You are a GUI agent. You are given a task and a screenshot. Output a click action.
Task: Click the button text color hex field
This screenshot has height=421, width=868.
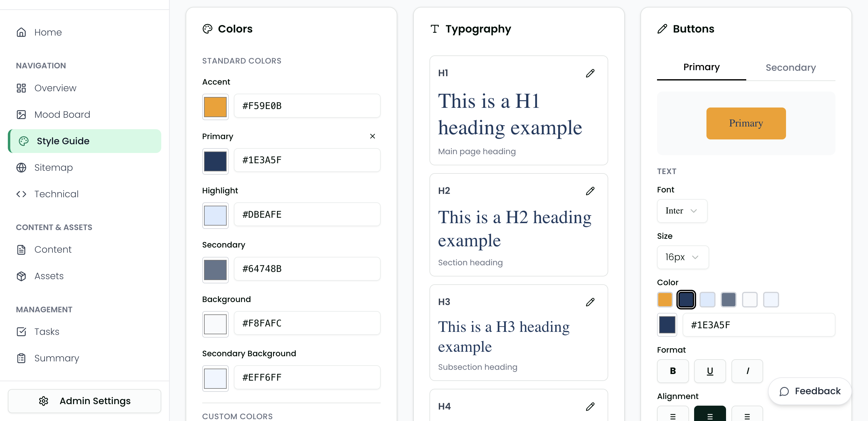759,325
